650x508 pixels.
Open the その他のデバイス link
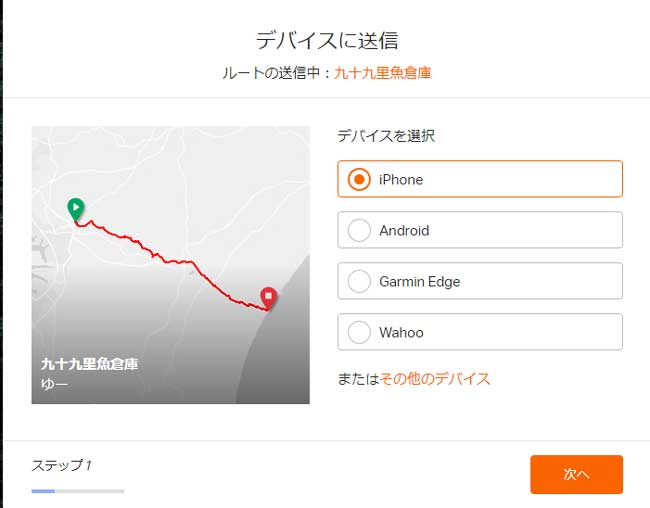pos(435,379)
